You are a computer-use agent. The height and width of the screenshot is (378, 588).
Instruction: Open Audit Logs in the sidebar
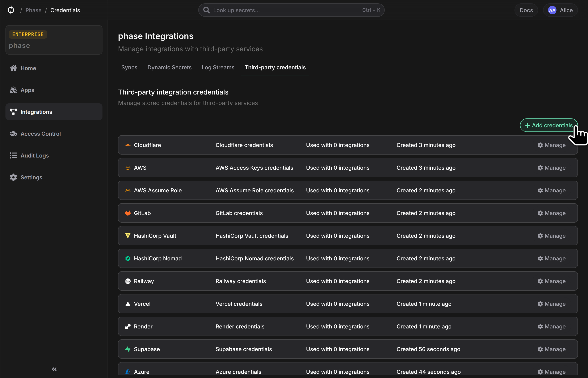tap(54, 156)
